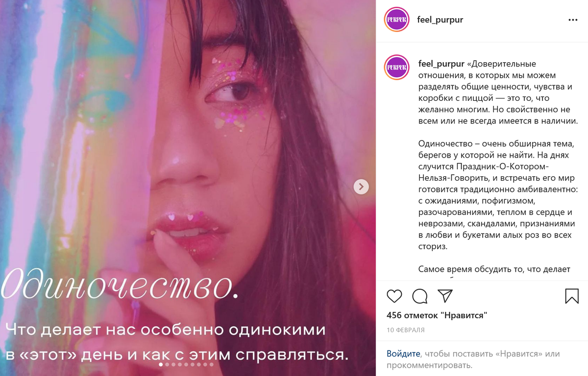588x376 pixels.
Task: Select the second carousel indicator dot
Action: (x=168, y=365)
